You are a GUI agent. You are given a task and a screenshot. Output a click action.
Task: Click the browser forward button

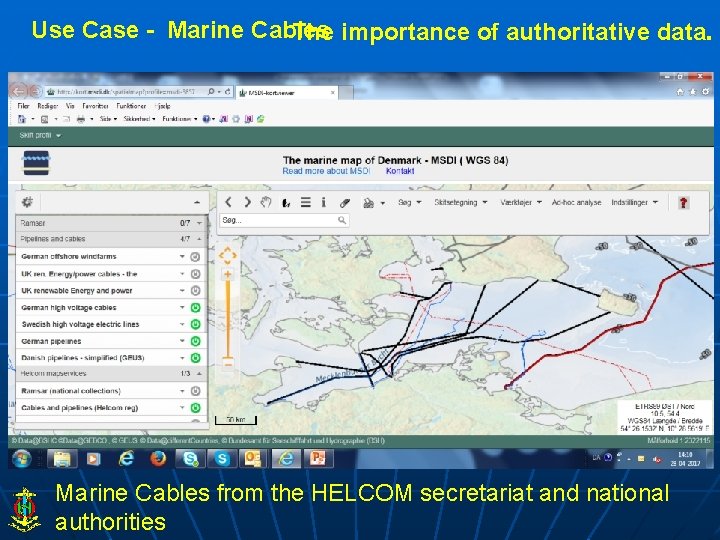pyautogui.click(x=35, y=91)
